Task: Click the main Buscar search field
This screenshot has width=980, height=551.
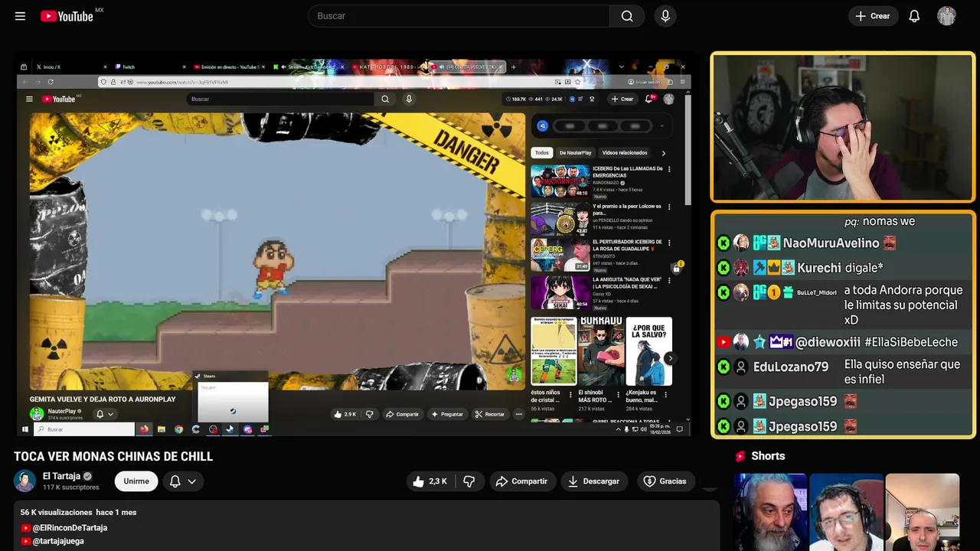Action: (x=459, y=16)
